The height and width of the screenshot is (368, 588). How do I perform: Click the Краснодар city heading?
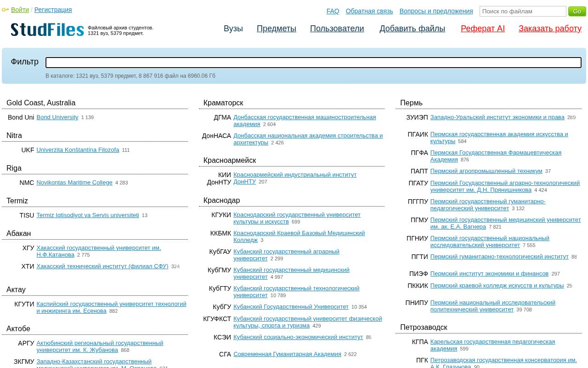[221, 201]
